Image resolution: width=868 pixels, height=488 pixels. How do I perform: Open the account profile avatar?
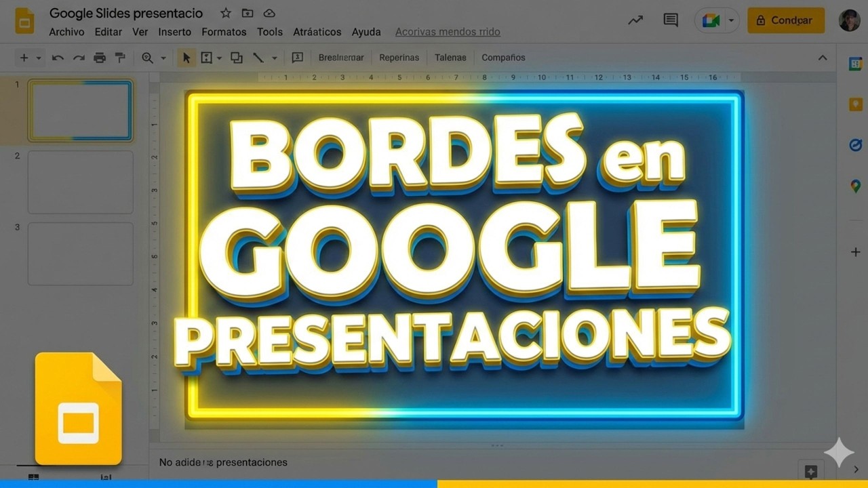[849, 20]
